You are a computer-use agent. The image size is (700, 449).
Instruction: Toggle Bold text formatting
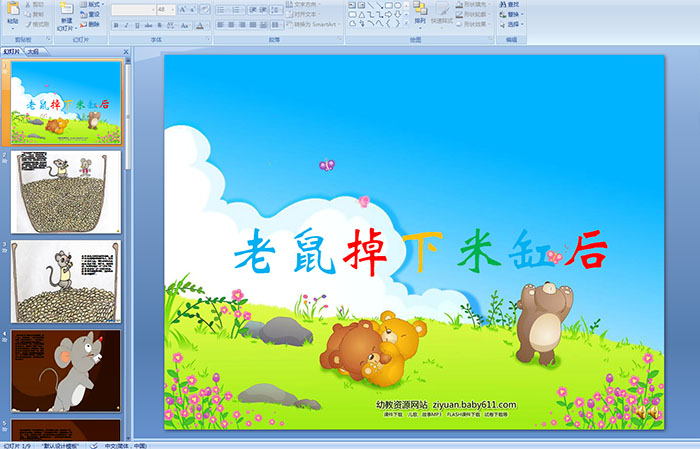pyautogui.click(x=114, y=25)
